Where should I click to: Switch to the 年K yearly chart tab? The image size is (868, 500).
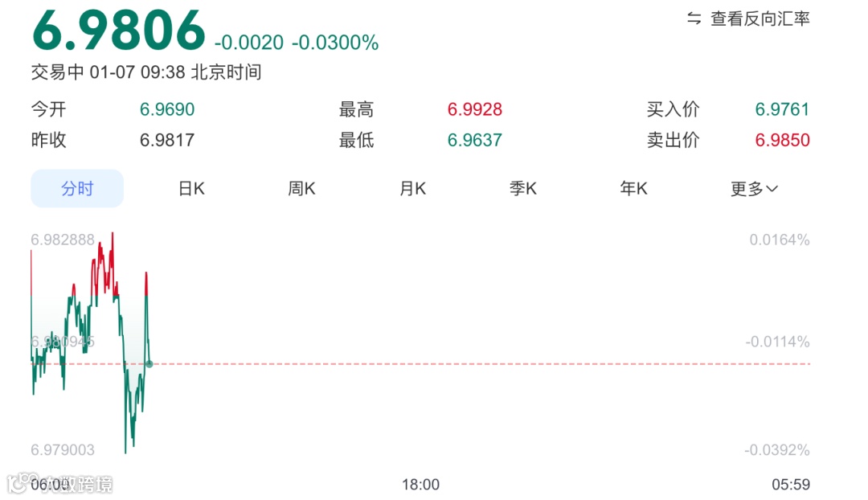(633, 188)
